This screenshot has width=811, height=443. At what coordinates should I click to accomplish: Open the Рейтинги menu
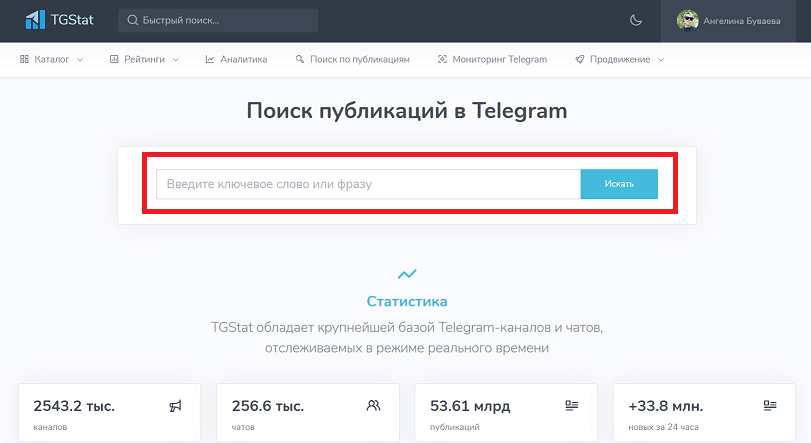(144, 59)
